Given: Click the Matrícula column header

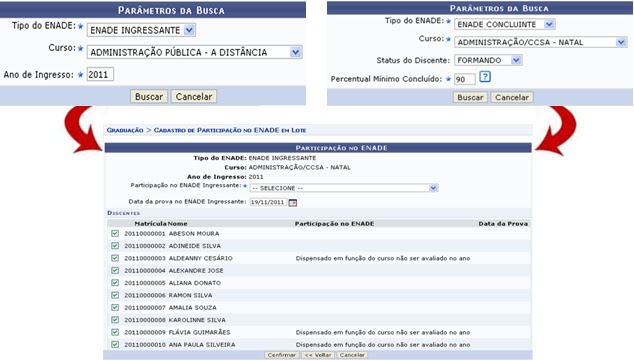Looking at the screenshot, I should 150,224.
